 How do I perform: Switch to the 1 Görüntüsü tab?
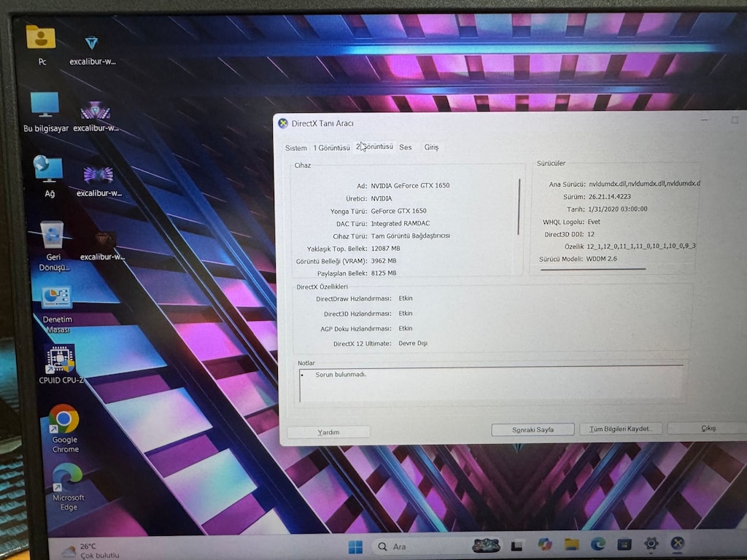[x=332, y=147]
